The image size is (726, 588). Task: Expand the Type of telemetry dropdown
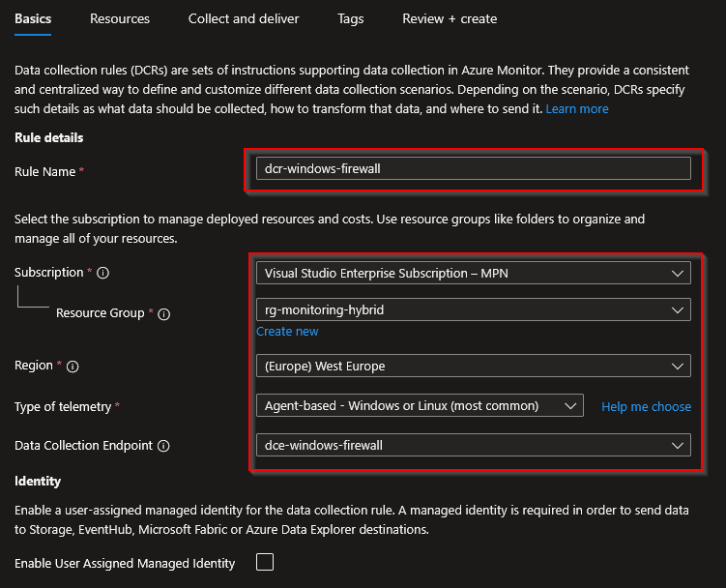[x=419, y=405]
